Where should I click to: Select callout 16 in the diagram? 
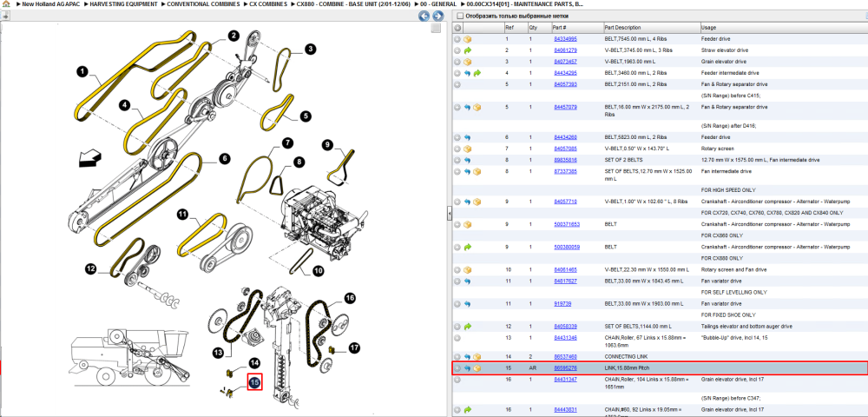(349, 299)
